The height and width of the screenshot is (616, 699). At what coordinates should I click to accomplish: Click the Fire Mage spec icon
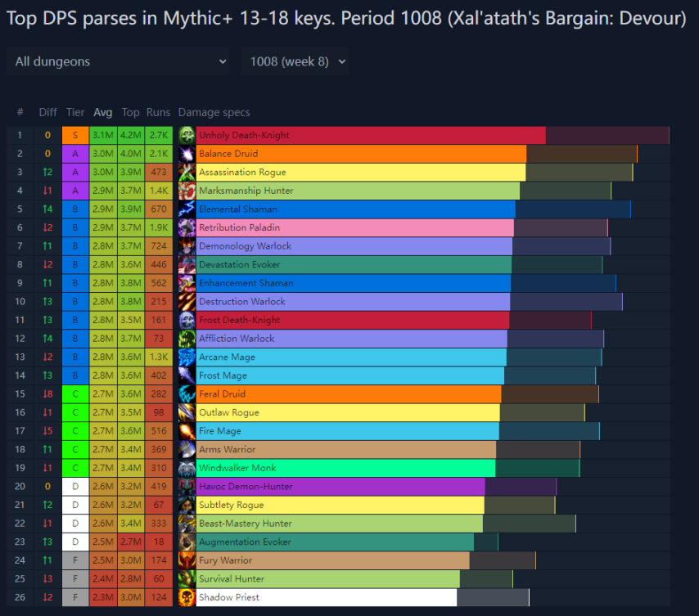[x=187, y=431]
